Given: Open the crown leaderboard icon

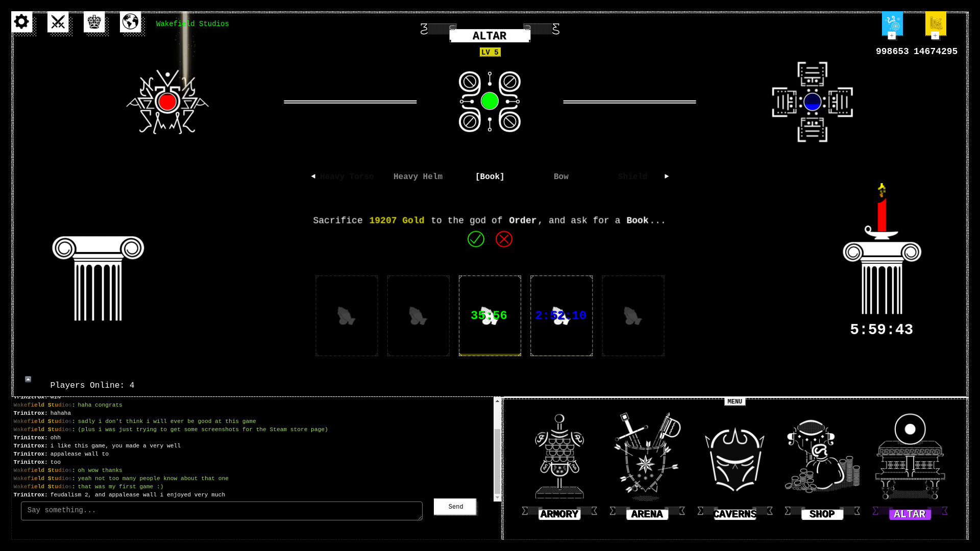Looking at the screenshot, I should click(x=94, y=22).
